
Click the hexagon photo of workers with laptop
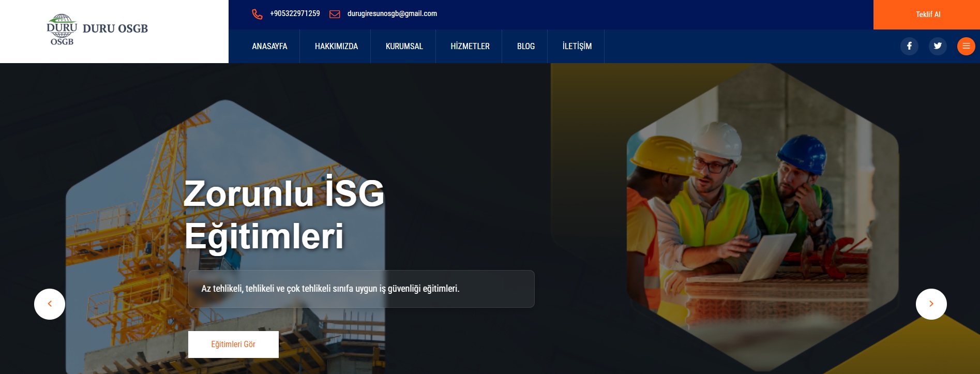click(x=762, y=217)
